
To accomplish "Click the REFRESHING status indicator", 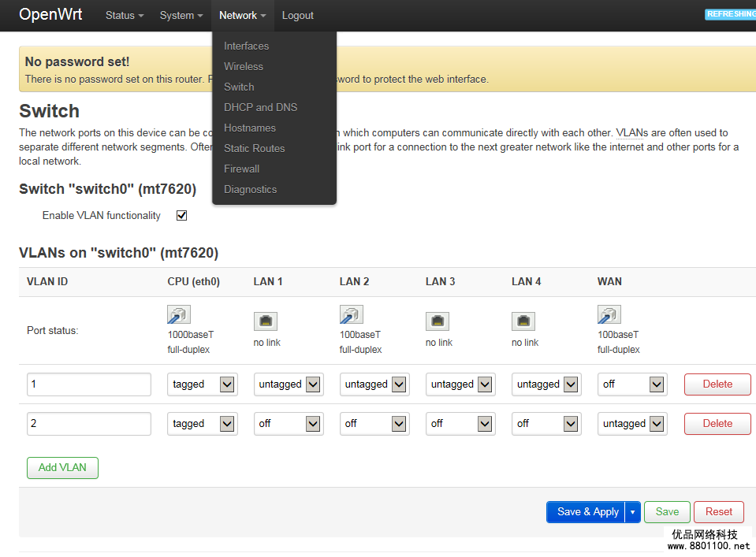I will [x=731, y=14].
